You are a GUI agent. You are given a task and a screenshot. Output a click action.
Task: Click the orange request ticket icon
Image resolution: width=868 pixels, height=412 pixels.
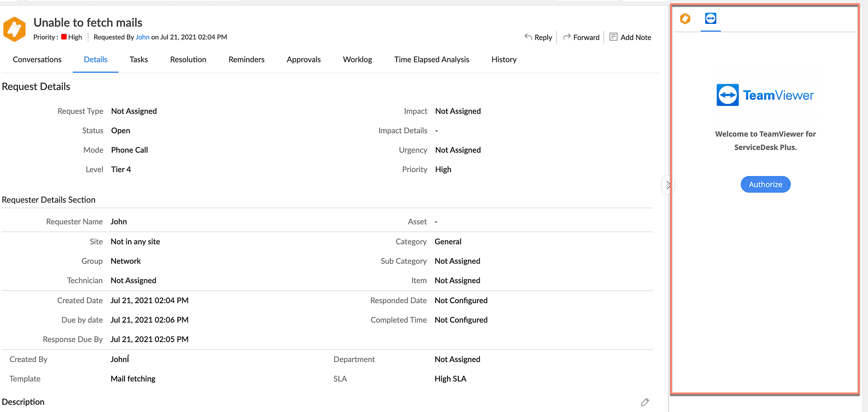click(14, 29)
